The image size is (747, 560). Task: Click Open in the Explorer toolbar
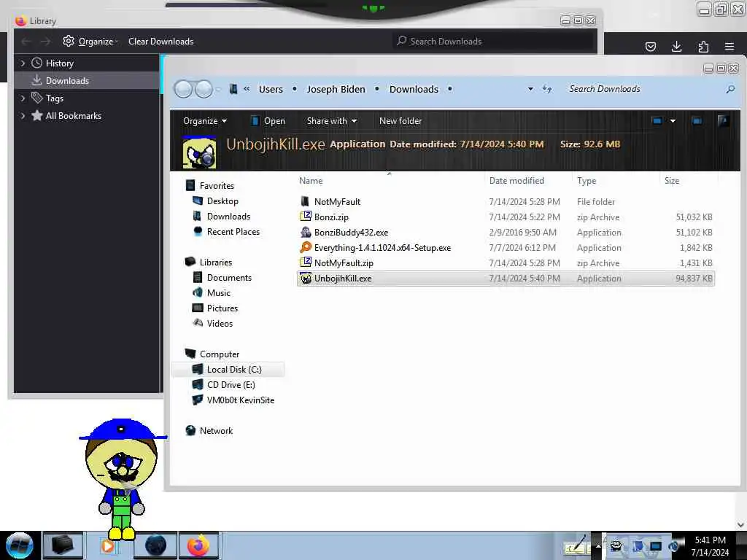coord(268,121)
